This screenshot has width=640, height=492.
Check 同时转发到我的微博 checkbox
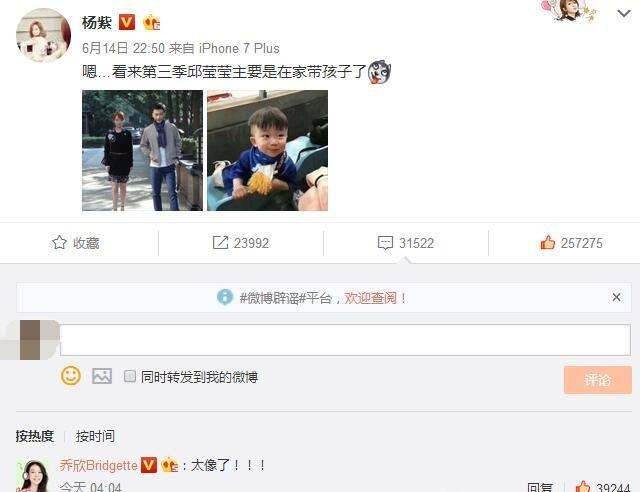(x=130, y=376)
